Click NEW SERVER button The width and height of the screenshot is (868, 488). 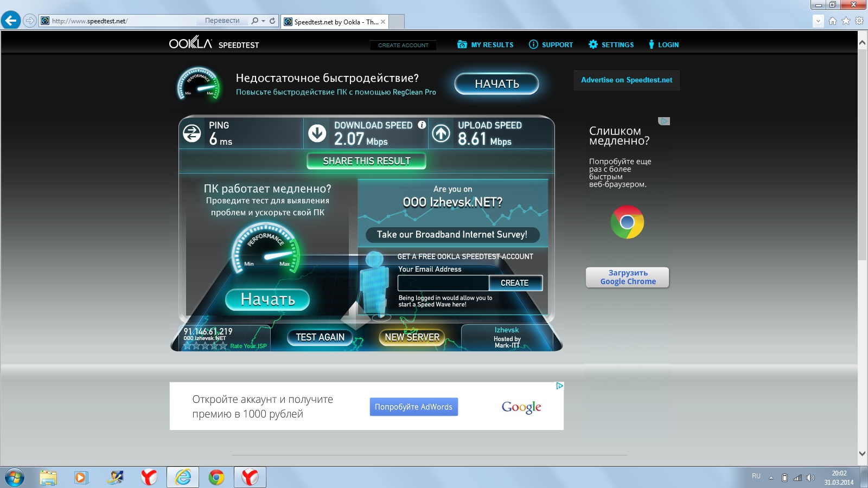(412, 337)
